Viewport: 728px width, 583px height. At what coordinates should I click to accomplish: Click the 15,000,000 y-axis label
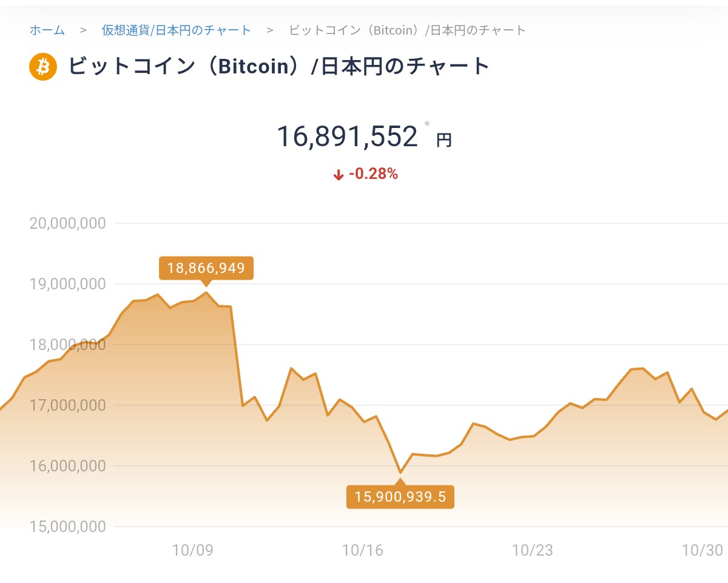click(x=67, y=527)
